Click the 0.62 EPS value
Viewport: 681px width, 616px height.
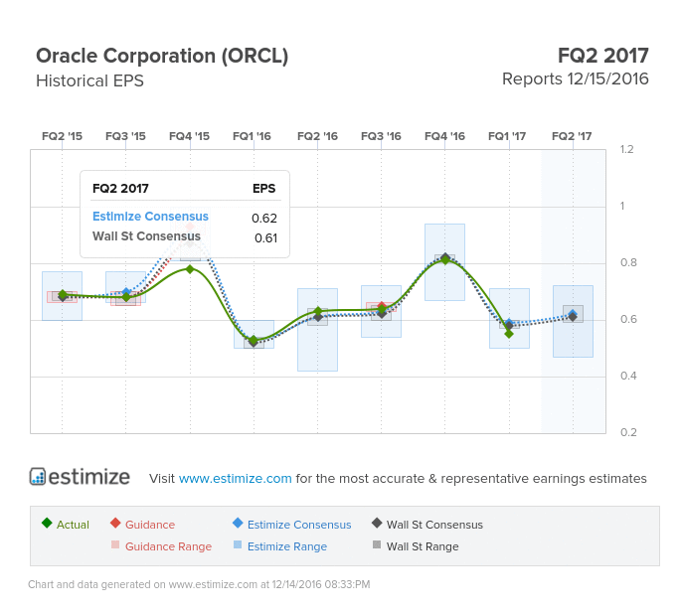(264, 218)
